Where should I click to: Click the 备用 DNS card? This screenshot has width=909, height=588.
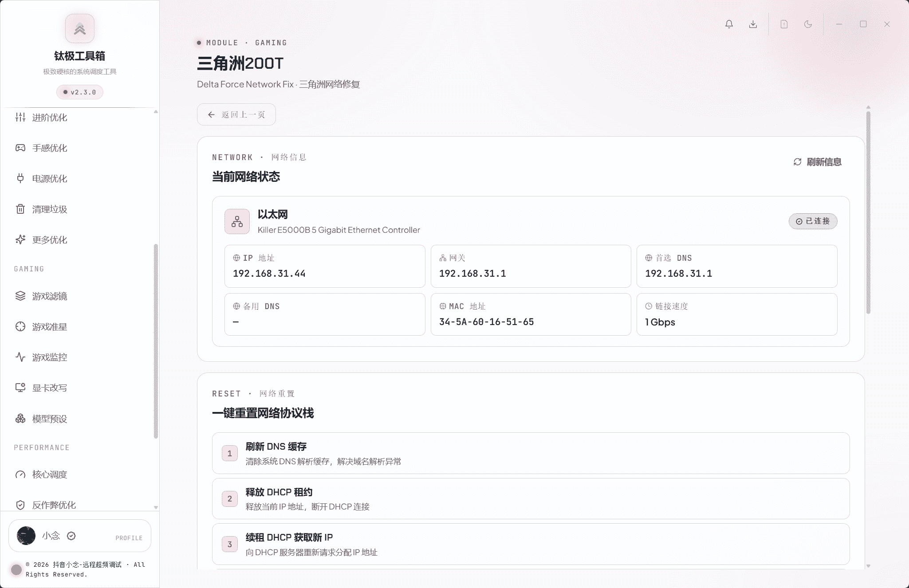point(325,314)
